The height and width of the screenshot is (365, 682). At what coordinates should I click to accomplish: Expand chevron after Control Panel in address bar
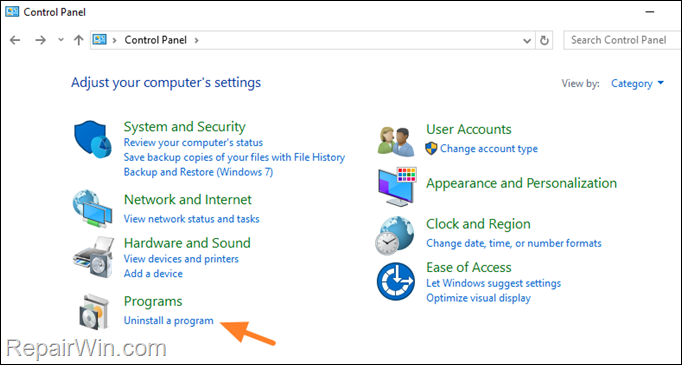click(196, 40)
